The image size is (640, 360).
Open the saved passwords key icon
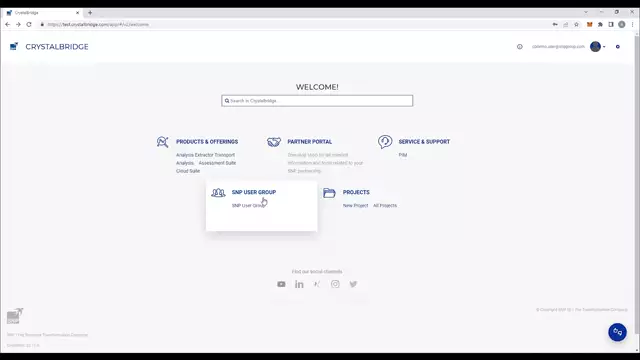555,24
